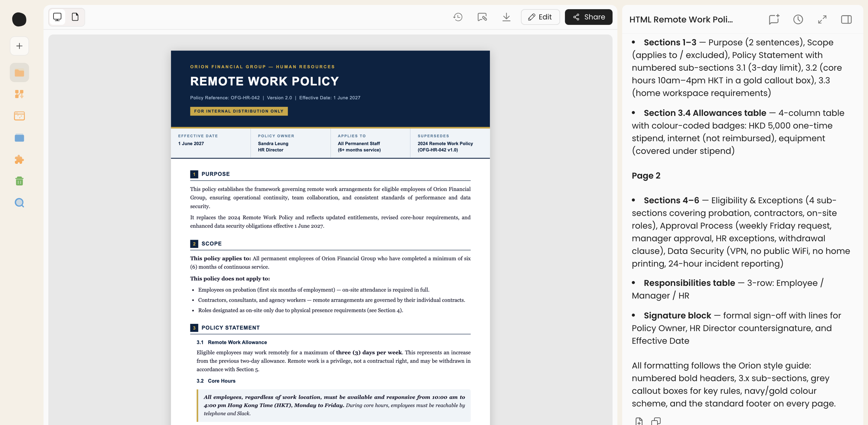Click the Sandra Leung policy owner cell
The image size is (868, 425).
click(x=291, y=143)
